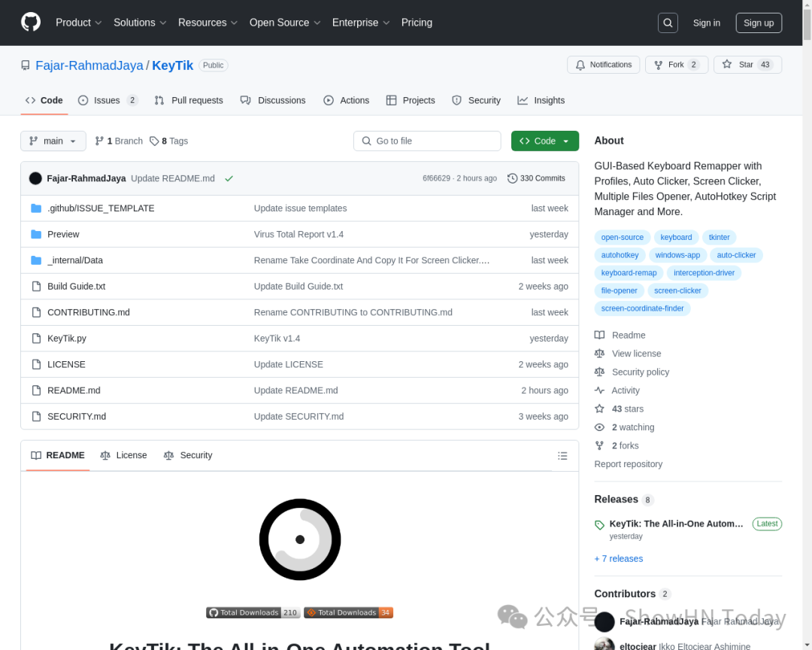Expand the Product menu chevron
812x650 pixels.
tap(98, 23)
